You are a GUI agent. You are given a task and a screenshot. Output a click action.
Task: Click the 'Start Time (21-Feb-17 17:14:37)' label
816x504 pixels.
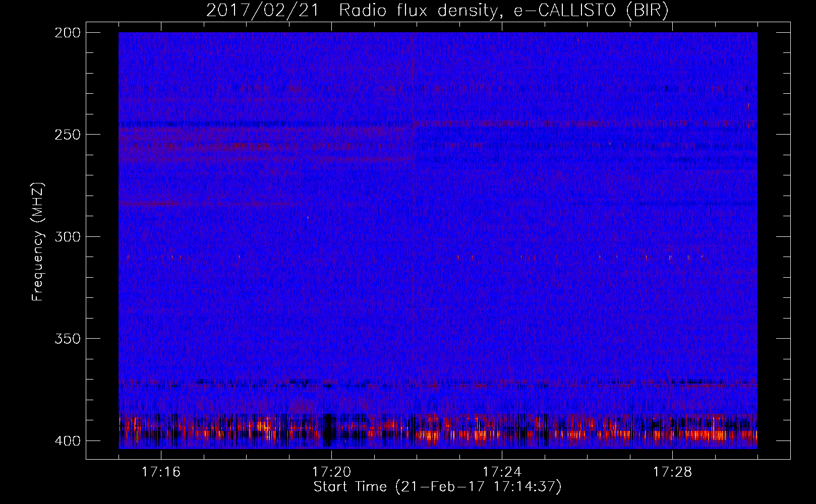(x=437, y=487)
